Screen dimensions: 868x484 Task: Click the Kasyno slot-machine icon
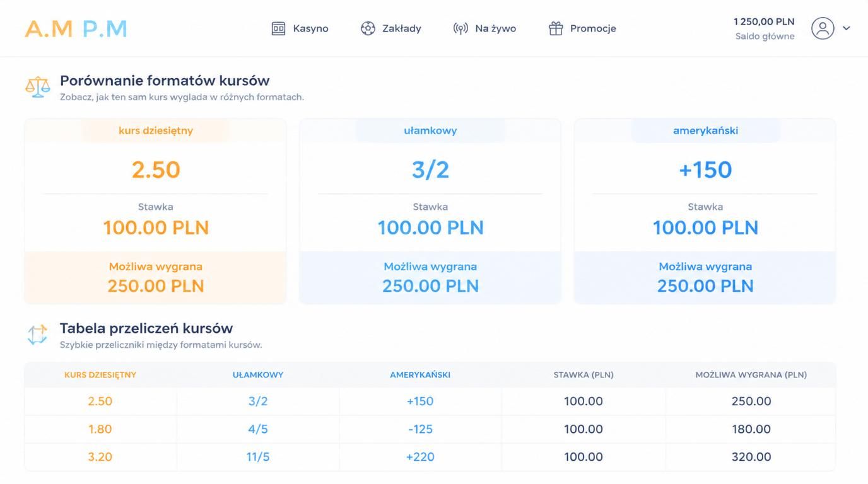[278, 28]
